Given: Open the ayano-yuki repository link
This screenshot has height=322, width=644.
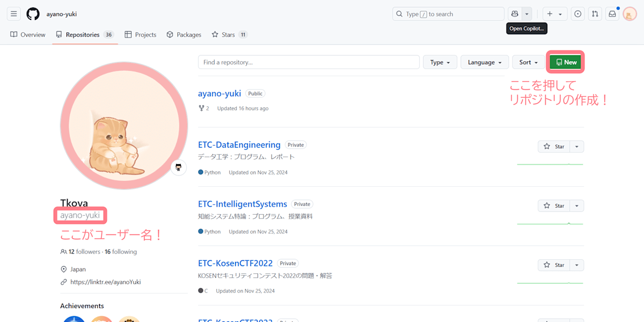Looking at the screenshot, I should pos(219,93).
